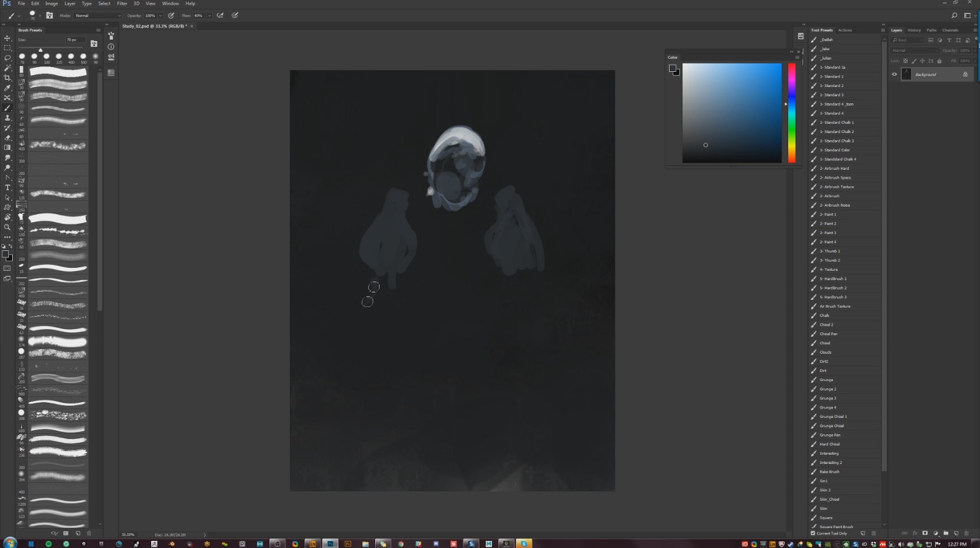This screenshot has width=980, height=548.
Task: Add a layer mask from Layers panel
Action: [x=925, y=533]
